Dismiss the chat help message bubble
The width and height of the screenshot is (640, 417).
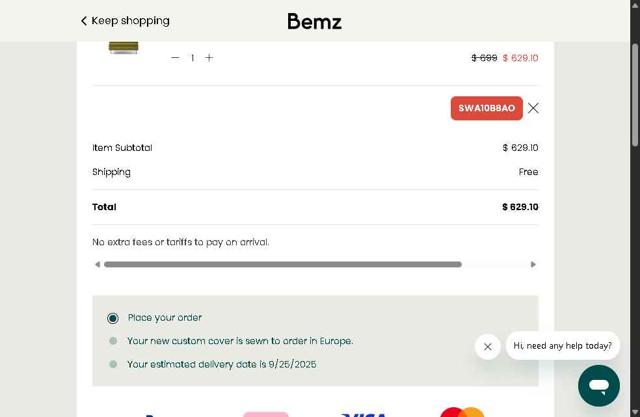coord(487,347)
